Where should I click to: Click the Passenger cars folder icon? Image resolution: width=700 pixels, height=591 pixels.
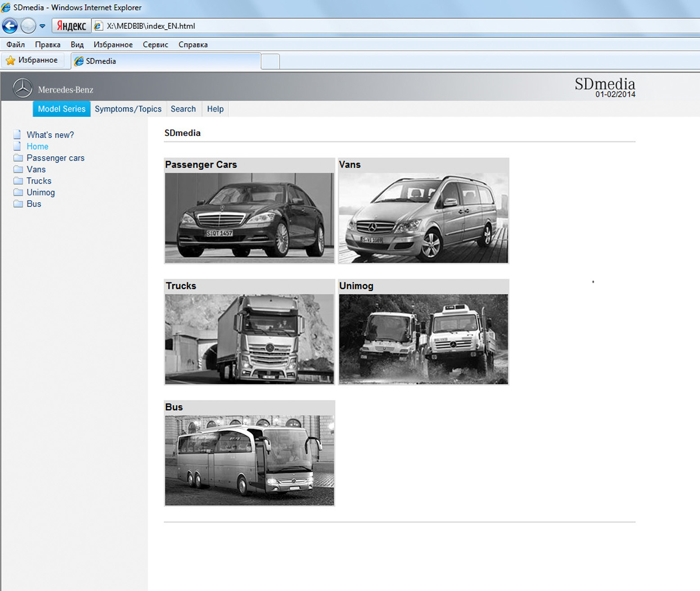[x=18, y=158]
